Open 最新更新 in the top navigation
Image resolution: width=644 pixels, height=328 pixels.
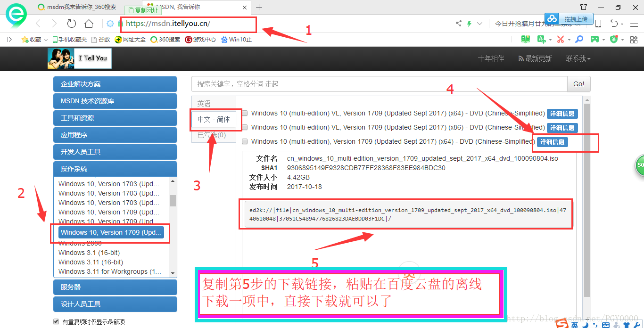click(x=535, y=58)
